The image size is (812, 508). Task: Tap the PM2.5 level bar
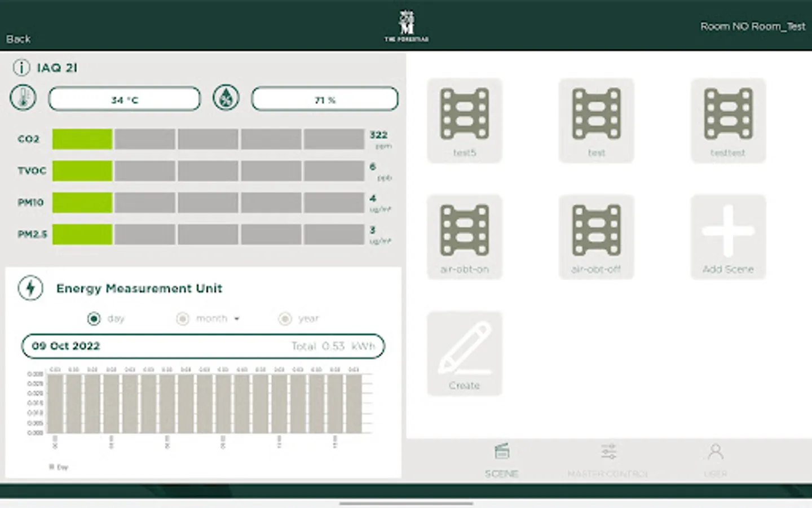pyautogui.click(x=208, y=234)
